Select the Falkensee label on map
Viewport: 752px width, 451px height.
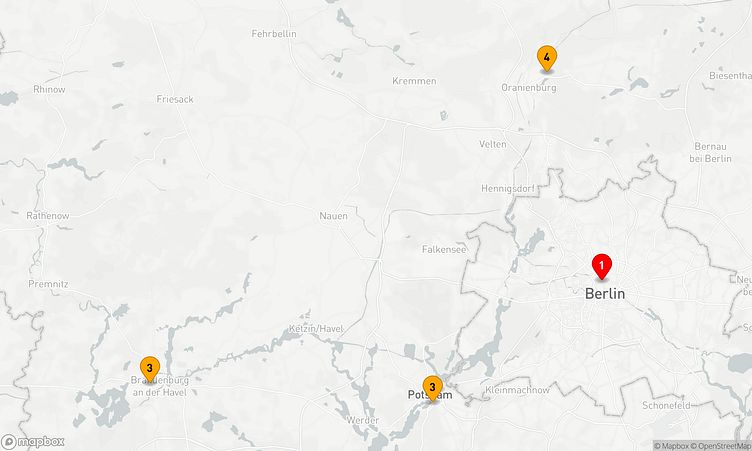coord(444,249)
